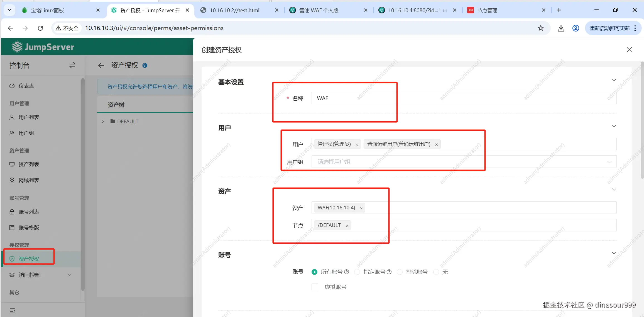This screenshot has width=644, height=317.
Task: Click the blue info icon beside 资产授权 title
Action: [145, 66]
